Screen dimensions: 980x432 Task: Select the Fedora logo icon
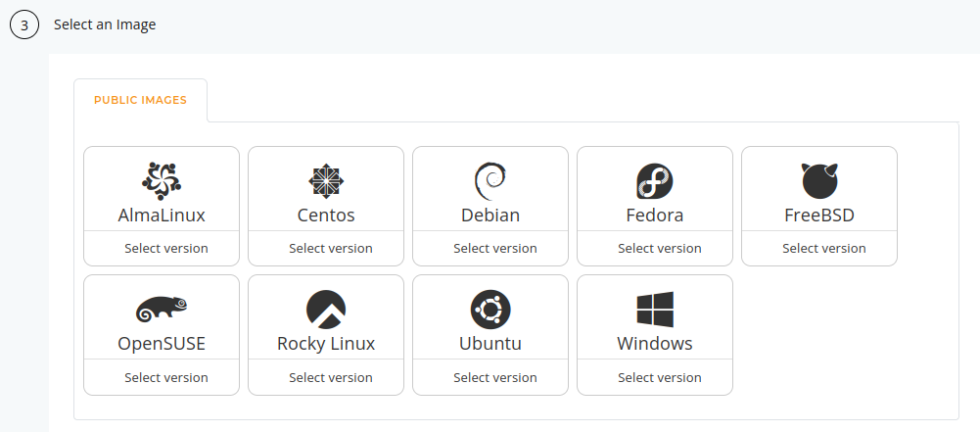pyautogui.click(x=654, y=181)
